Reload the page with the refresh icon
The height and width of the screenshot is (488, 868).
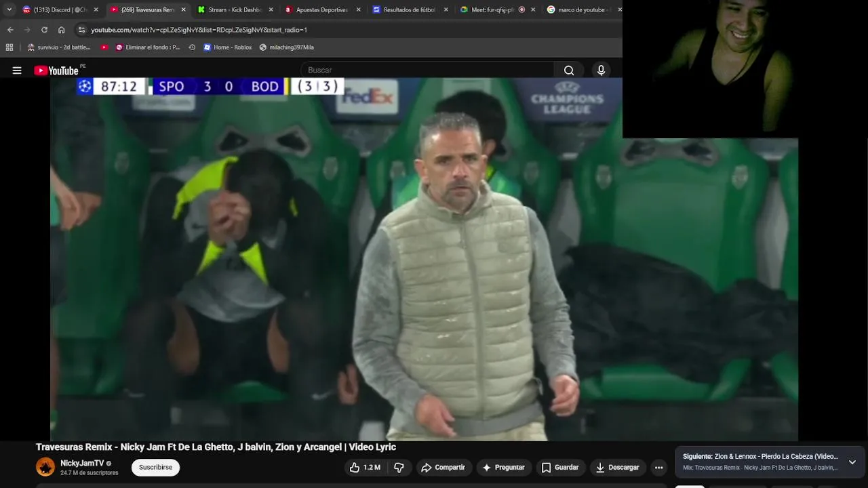point(44,30)
